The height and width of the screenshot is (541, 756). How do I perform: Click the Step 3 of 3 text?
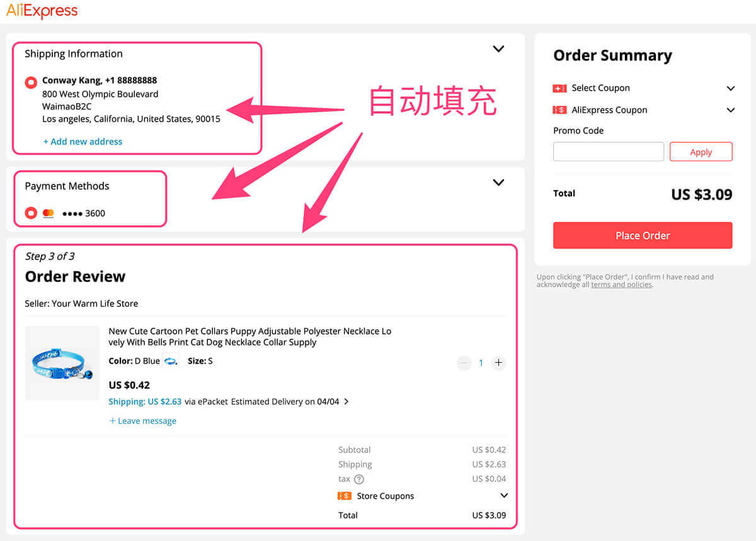coord(50,256)
